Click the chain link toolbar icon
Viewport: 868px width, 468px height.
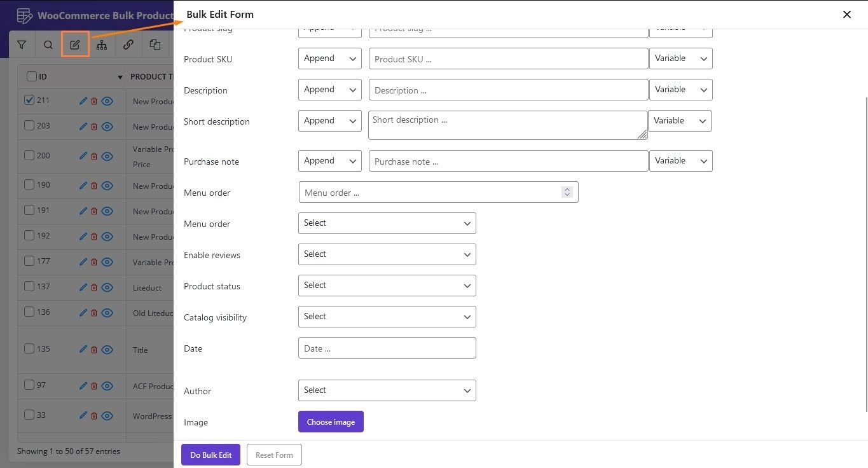point(128,45)
